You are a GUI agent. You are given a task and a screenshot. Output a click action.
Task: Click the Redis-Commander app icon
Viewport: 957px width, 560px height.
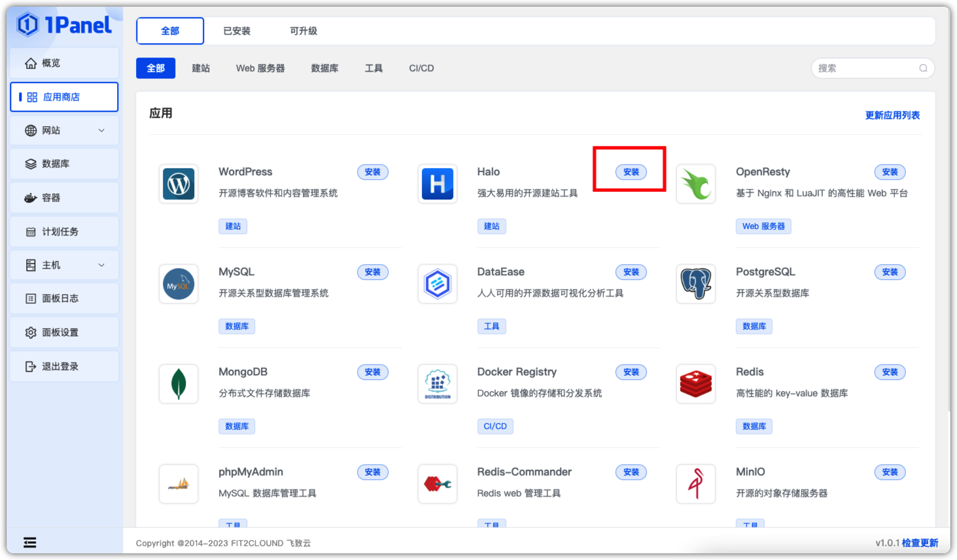[438, 484]
